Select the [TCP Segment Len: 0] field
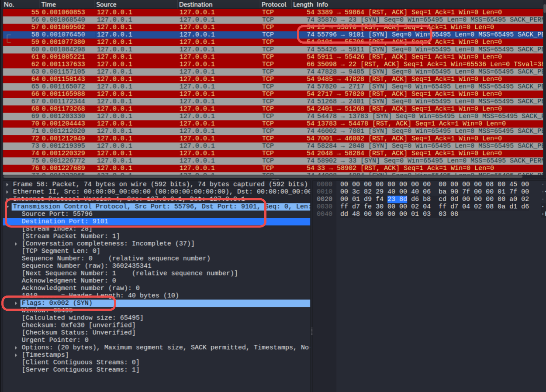 click(61, 251)
